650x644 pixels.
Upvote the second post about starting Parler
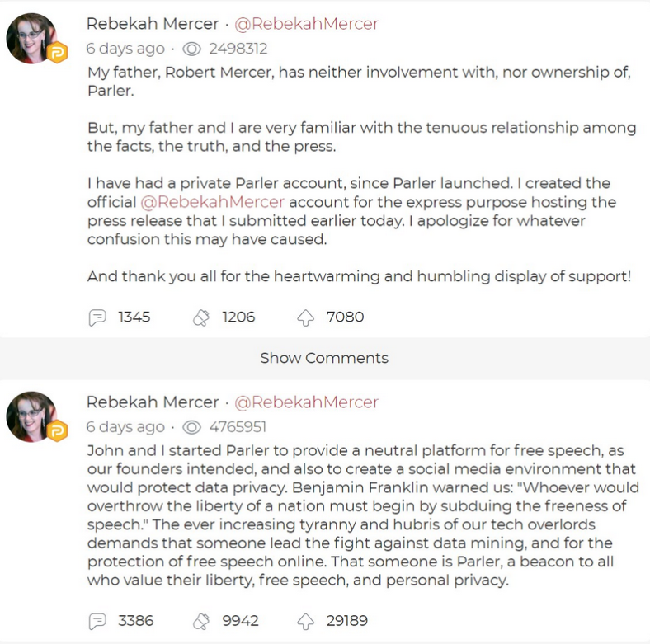point(305,621)
